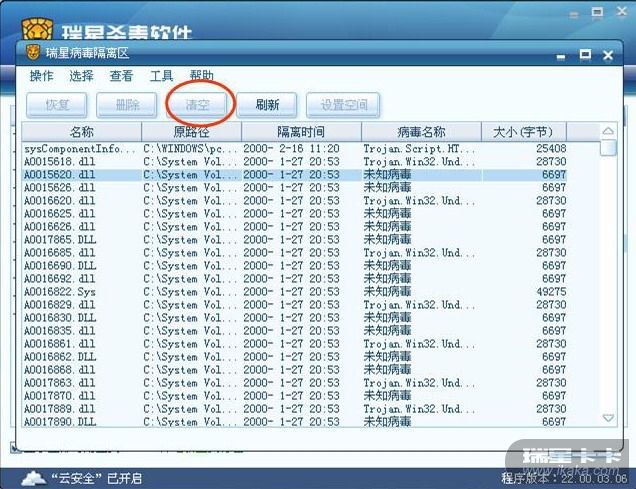The height and width of the screenshot is (489, 636).
Task: Sort by 隔离时间 column header
Action: point(301,131)
